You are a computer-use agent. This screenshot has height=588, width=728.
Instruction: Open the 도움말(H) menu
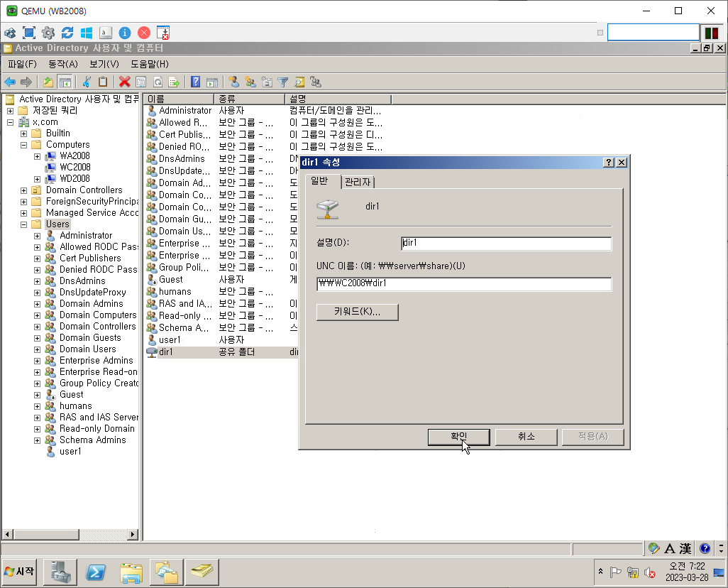150,64
